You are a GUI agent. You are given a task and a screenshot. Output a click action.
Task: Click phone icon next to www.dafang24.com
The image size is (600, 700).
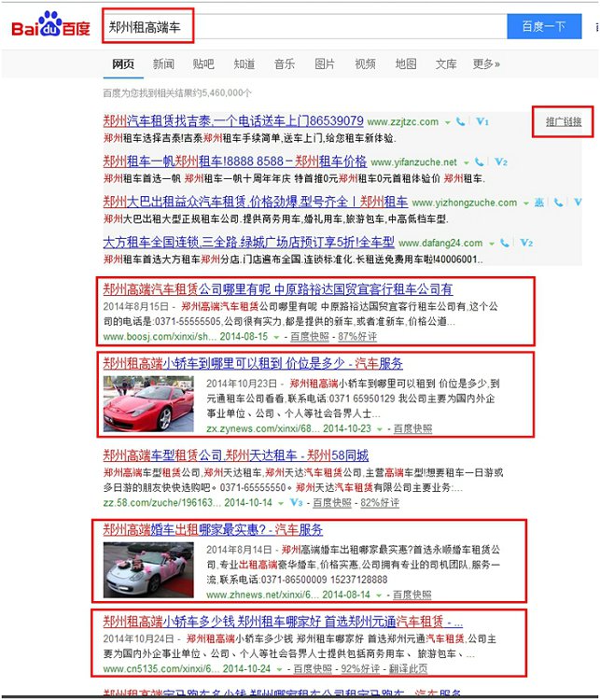point(505,243)
